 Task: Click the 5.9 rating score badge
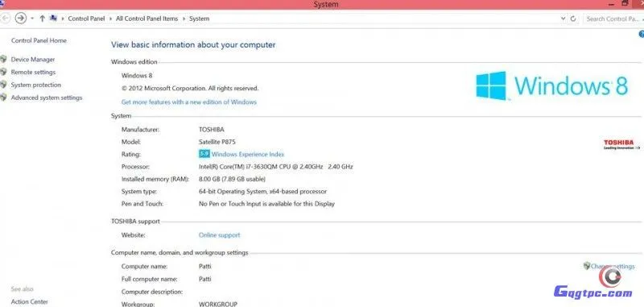(204, 154)
